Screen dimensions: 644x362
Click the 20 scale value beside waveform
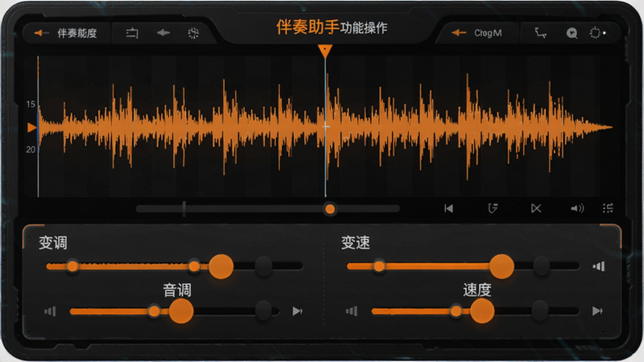pyautogui.click(x=31, y=150)
